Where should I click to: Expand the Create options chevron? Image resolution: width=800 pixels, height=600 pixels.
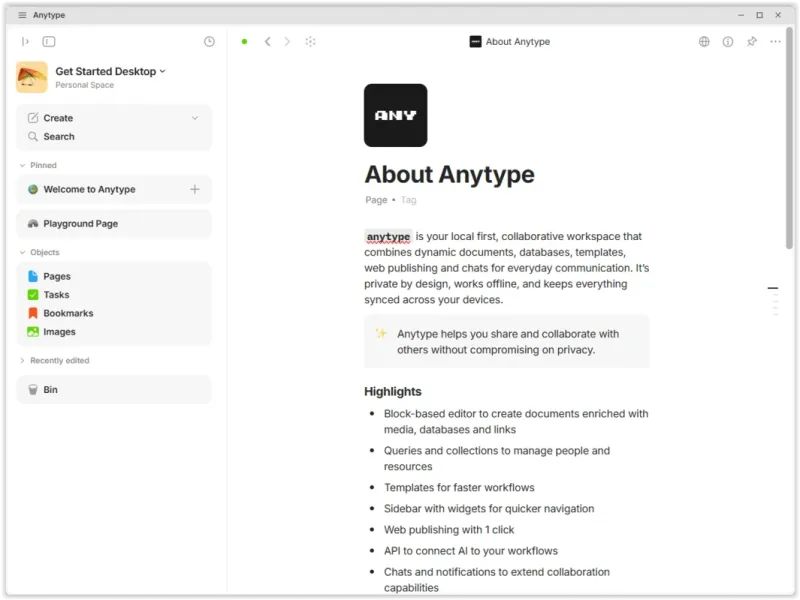pyautogui.click(x=195, y=118)
